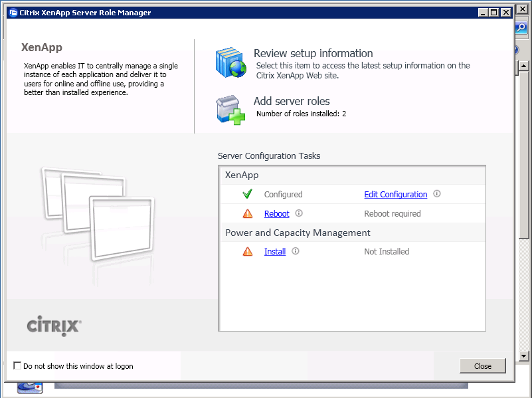Viewport: 532px width, 398px height.
Task: Click the 'Reboot required' status text
Action: tap(393, 214)
